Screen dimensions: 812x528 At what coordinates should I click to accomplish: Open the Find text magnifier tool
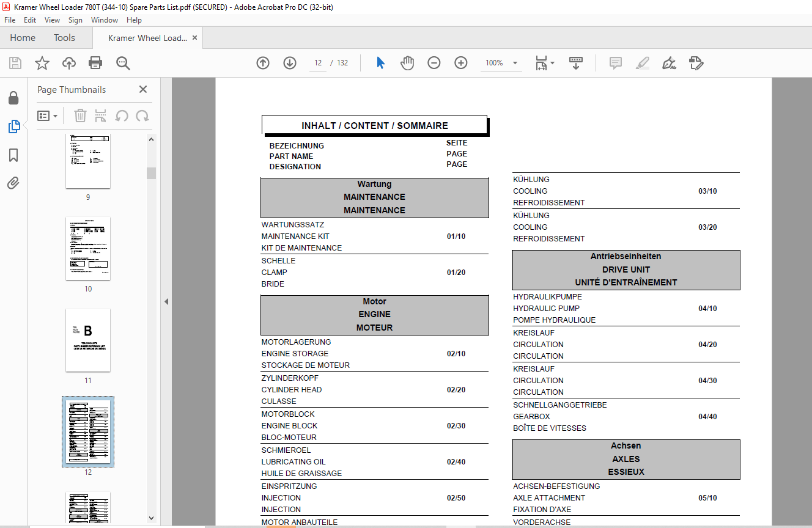(123, 63)
